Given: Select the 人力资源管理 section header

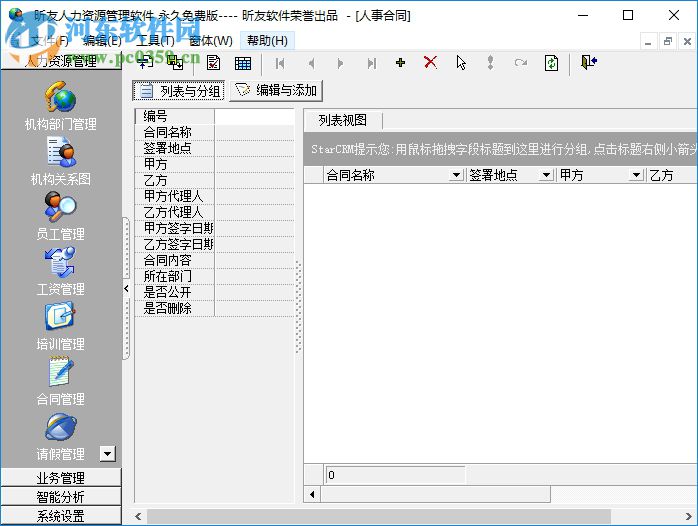Looking at the screenshot, I should 61,61.
